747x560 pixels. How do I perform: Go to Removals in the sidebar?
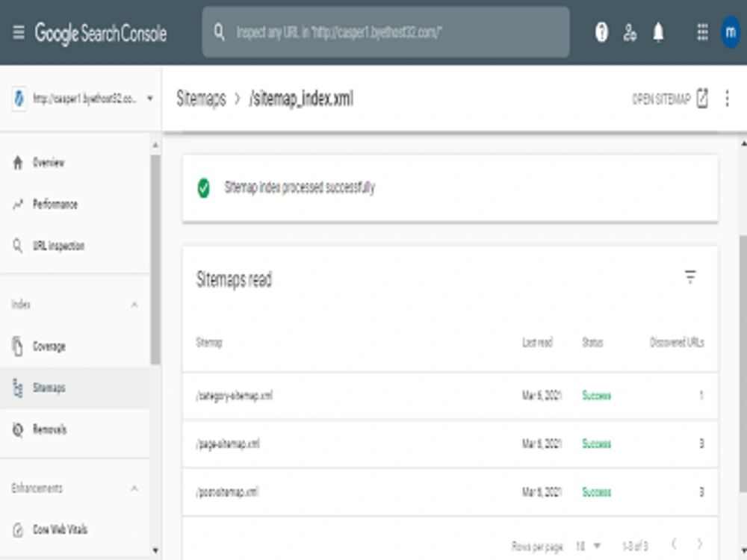[x=49, y=429]
